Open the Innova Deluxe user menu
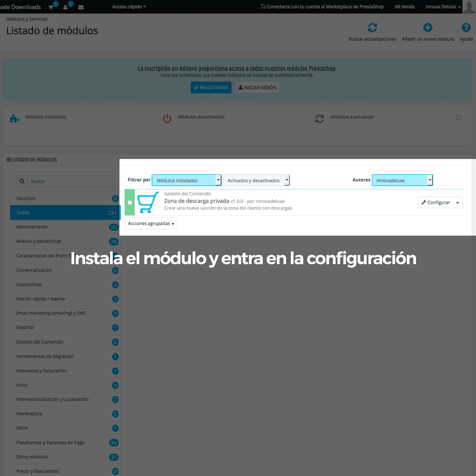 443,7
